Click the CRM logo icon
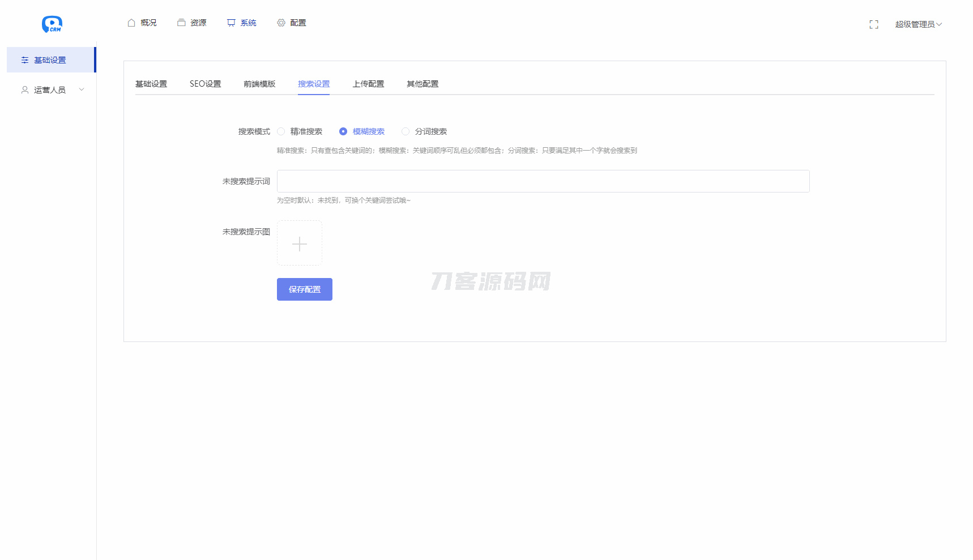The height and width of the screenshot is (560, 973). (52, 24)
